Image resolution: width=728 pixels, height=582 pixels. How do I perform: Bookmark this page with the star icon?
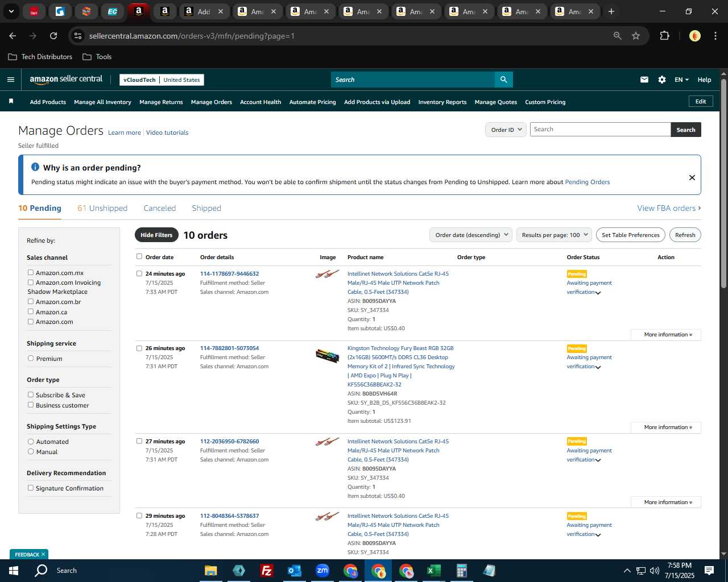[x=636, y=36]
